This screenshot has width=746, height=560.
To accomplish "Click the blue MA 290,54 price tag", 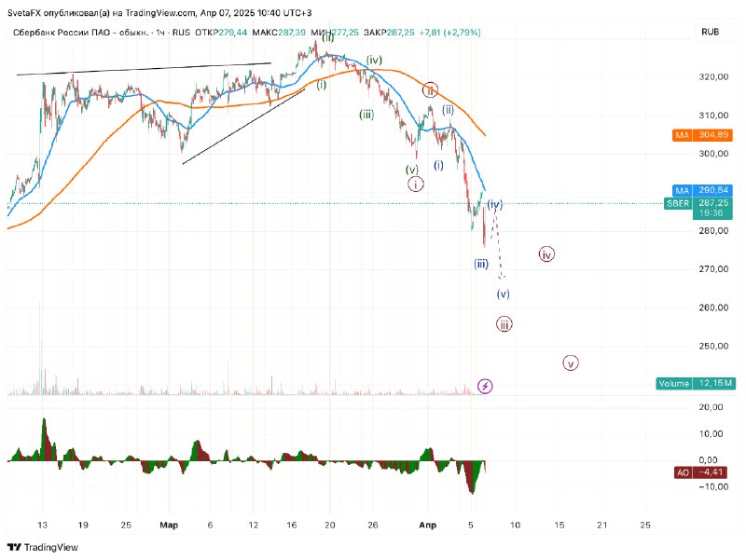I will pos(701,190).
